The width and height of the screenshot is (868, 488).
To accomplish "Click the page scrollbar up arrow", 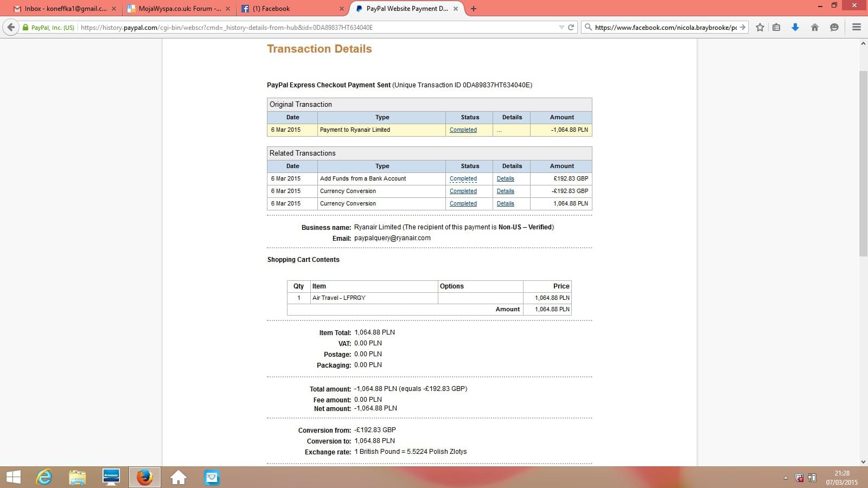I will (x=863, y=44).
